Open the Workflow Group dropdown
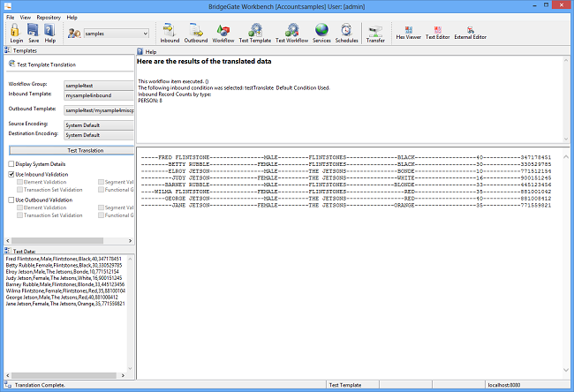 pyautogui.click(x=99, y=86)
